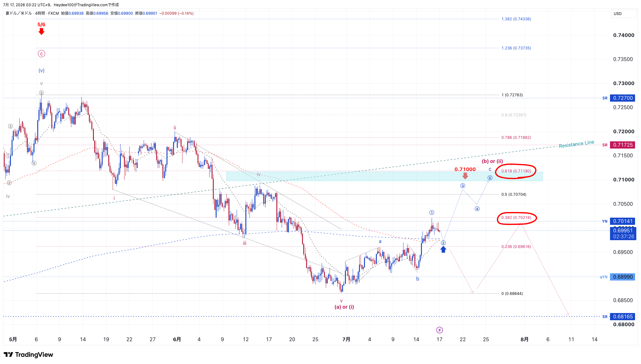This screenshot has width=641, height=364.
Task: Select the 1.382 (0.74336) Fibonacci label
Action: [516, 19]
